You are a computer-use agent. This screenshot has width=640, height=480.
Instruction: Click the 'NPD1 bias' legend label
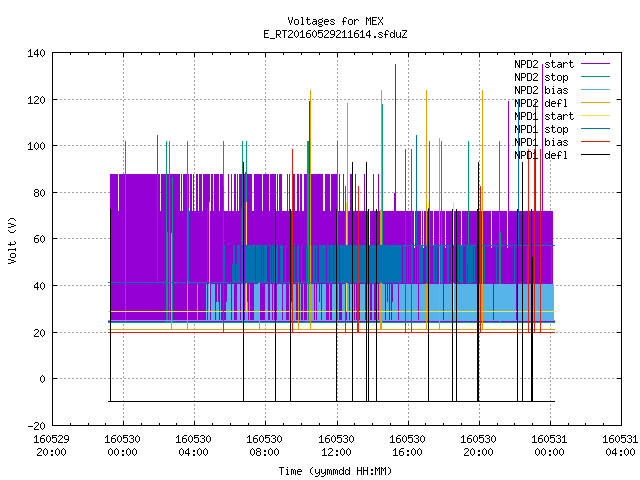click(x=541, y=142)
